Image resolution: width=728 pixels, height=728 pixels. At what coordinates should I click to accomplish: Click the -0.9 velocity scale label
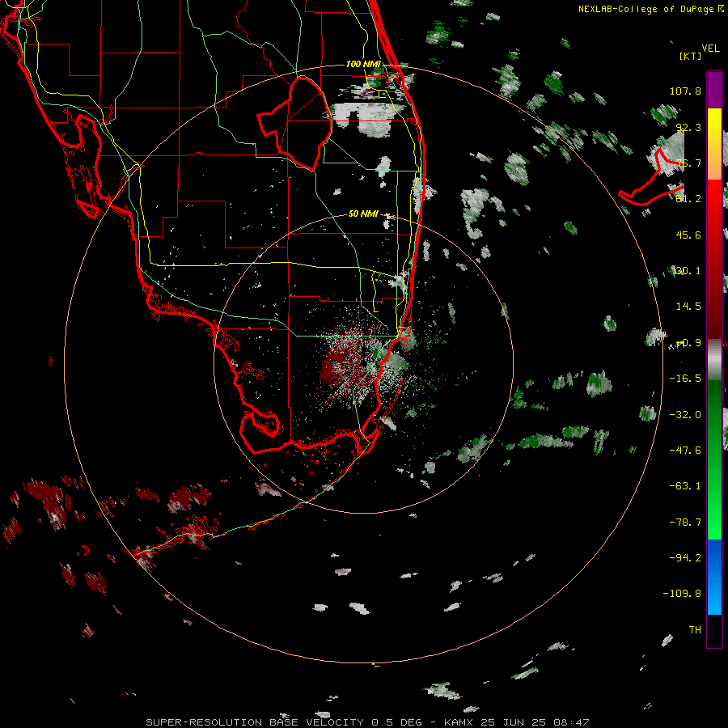(x=685, y=343)
